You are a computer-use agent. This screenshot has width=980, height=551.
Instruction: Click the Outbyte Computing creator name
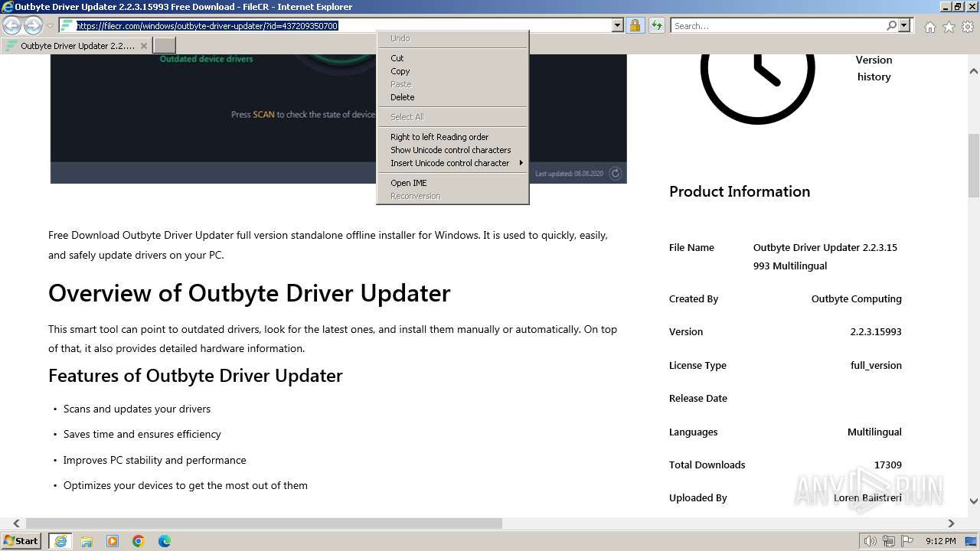point(856,299)
